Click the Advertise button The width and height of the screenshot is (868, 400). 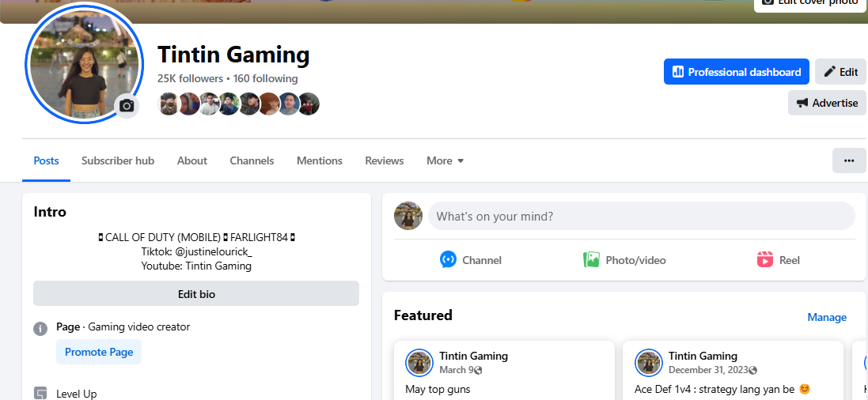click(x=827, y=103)
